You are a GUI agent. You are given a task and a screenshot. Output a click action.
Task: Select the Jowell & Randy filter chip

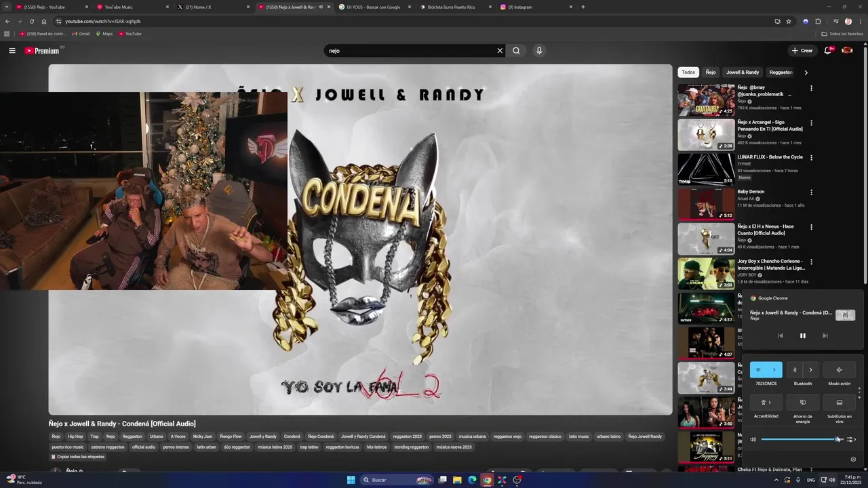point(743,73)
